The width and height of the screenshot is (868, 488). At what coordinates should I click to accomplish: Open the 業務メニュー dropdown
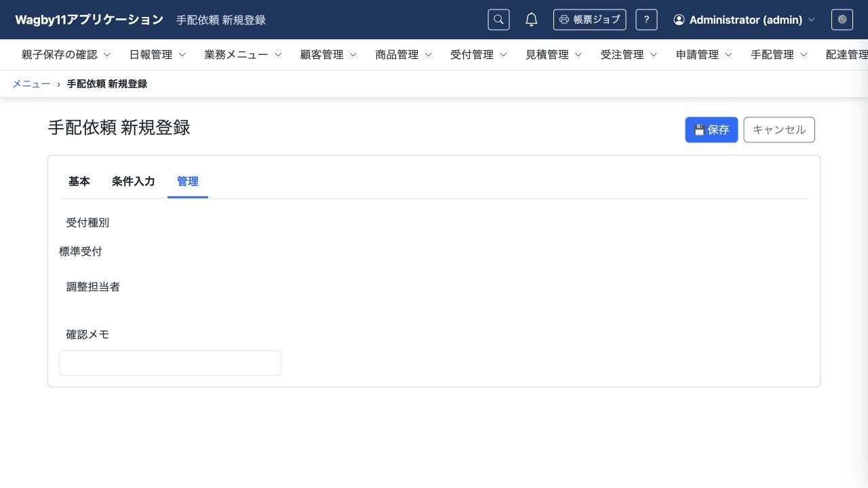243,55
